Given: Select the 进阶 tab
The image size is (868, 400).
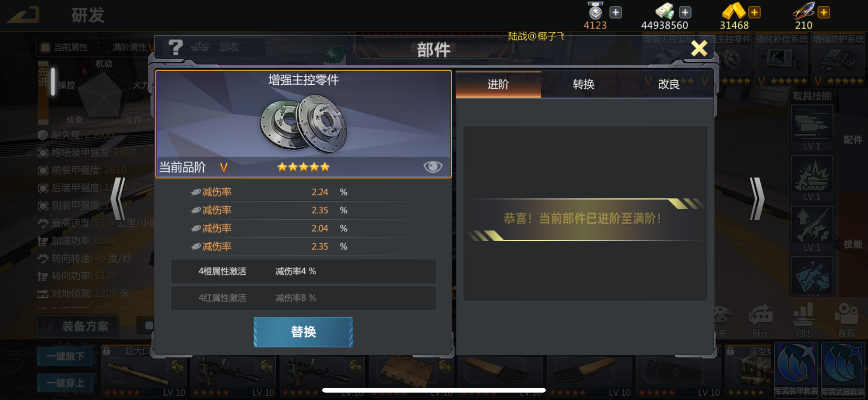Looking at the screenshot, I should tap(498, 84).
